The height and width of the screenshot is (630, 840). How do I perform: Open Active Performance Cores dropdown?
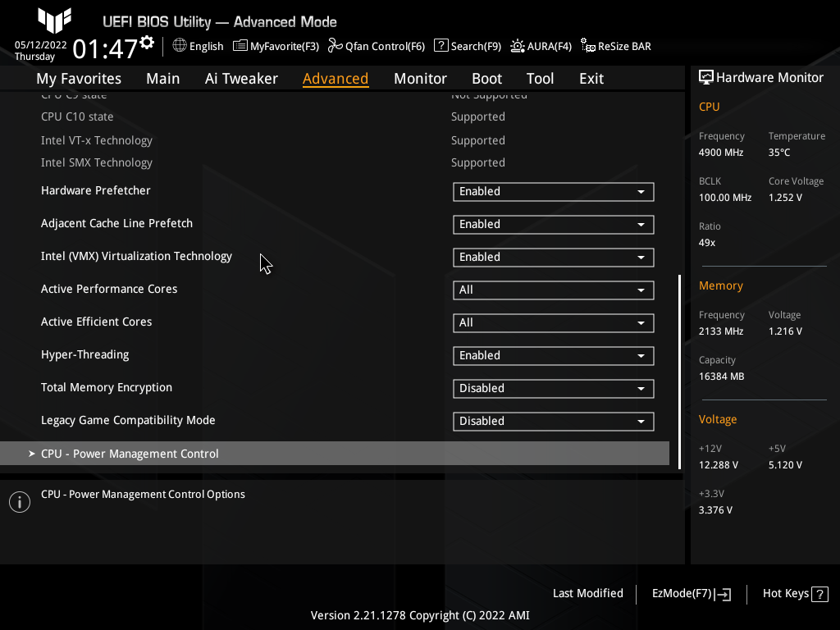554,290
